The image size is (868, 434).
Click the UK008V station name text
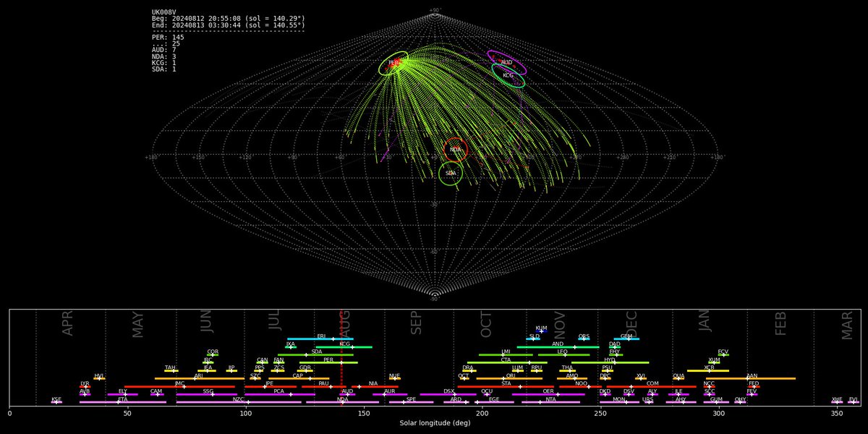[x=163, y=12]
